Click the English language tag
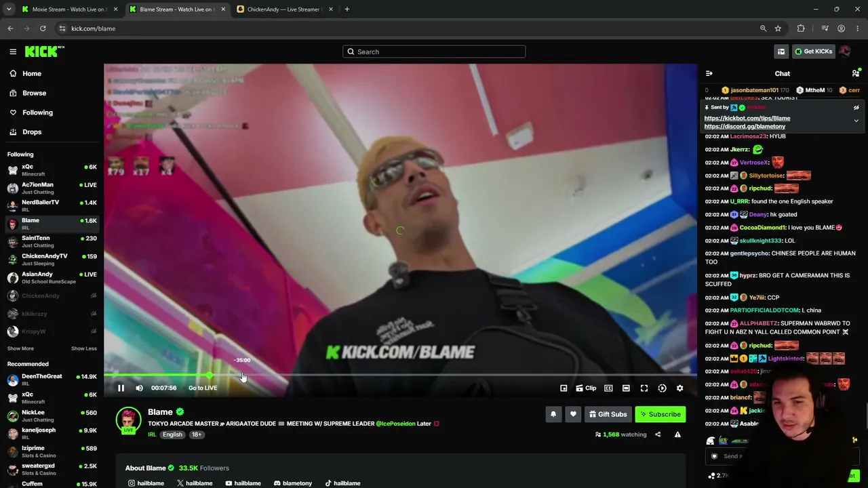868x488 pixels. coord(172,434)
